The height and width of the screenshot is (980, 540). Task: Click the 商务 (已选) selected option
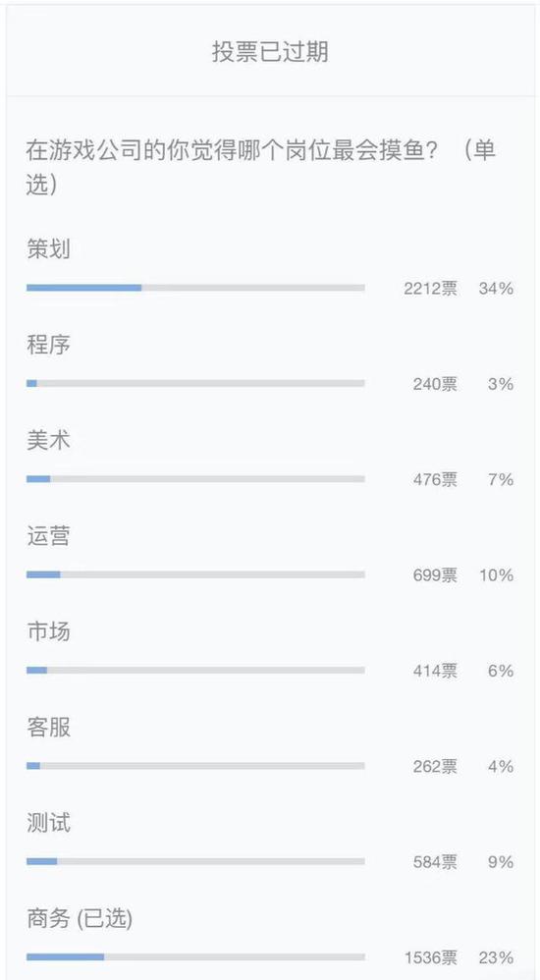coord(80,919)
